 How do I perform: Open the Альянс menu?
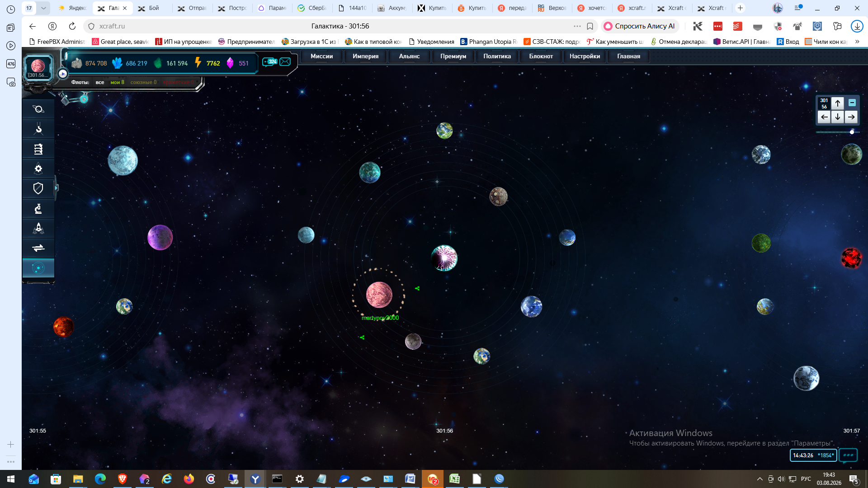pos(409,56)
